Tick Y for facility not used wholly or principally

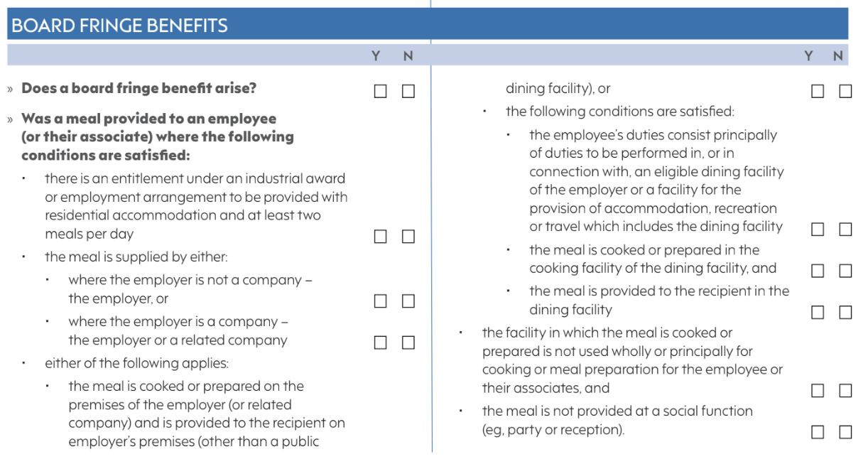pyautogui.click(x=818, y=391)
